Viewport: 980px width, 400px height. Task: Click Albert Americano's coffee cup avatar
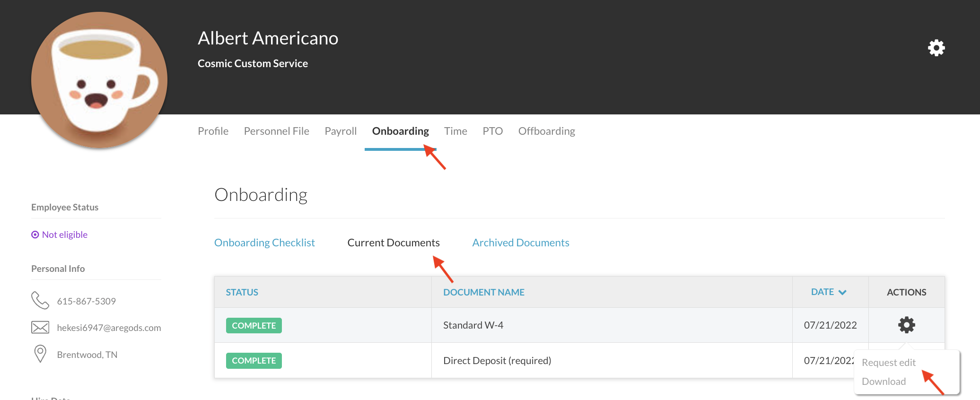coord(99,80)
